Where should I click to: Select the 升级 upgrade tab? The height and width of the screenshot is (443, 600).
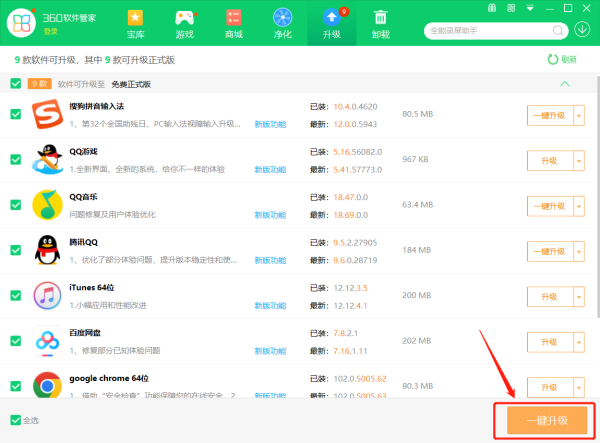(x=332, y=24)
